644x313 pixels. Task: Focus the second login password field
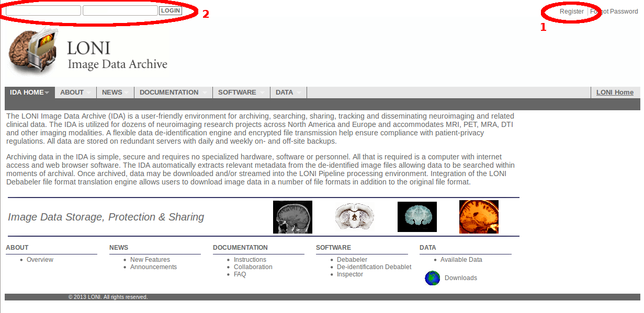pos(120,10)
